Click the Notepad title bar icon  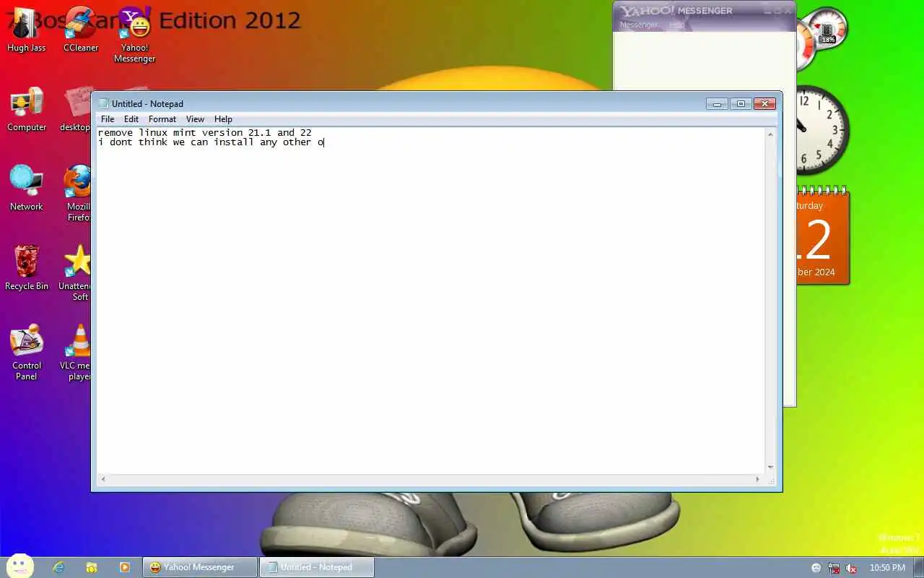pos(103,103)
